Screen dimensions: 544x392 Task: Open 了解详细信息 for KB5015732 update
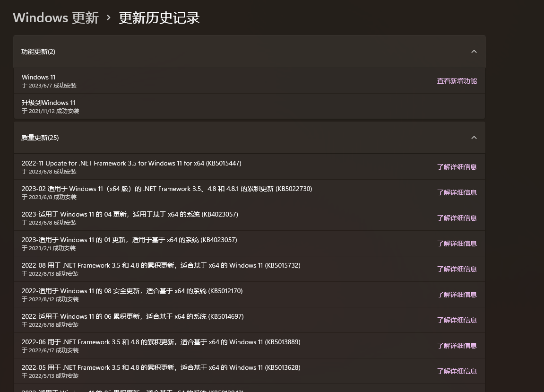coord(457,269)
